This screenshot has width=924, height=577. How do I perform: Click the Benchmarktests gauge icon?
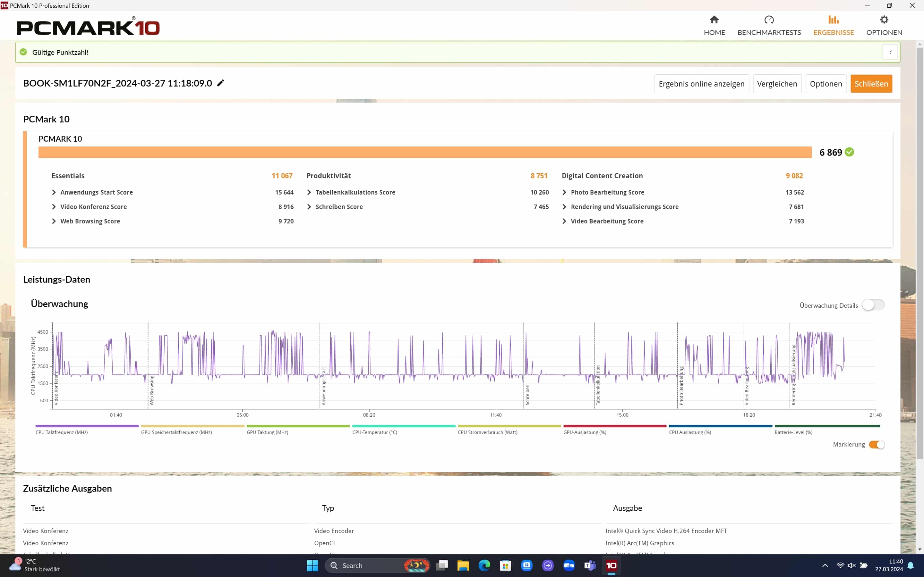pyautogui.click(x=769, y=20)
